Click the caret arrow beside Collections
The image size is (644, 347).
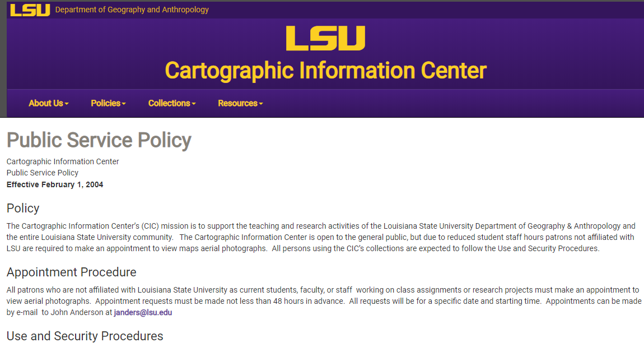(194, 104)
